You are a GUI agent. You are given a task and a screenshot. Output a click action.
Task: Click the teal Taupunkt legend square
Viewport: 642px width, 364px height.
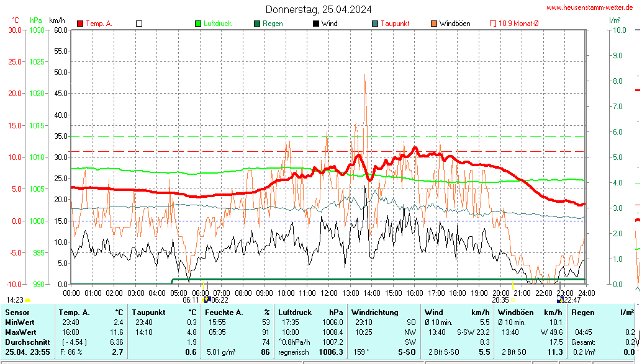(x=375, y=24)
